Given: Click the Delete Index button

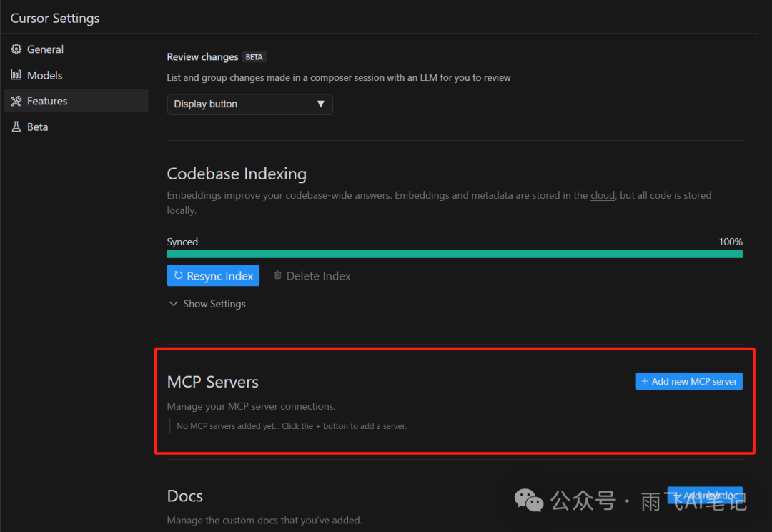Looking at the screenshot, I should pyautogui.click(x=312, y=276).
